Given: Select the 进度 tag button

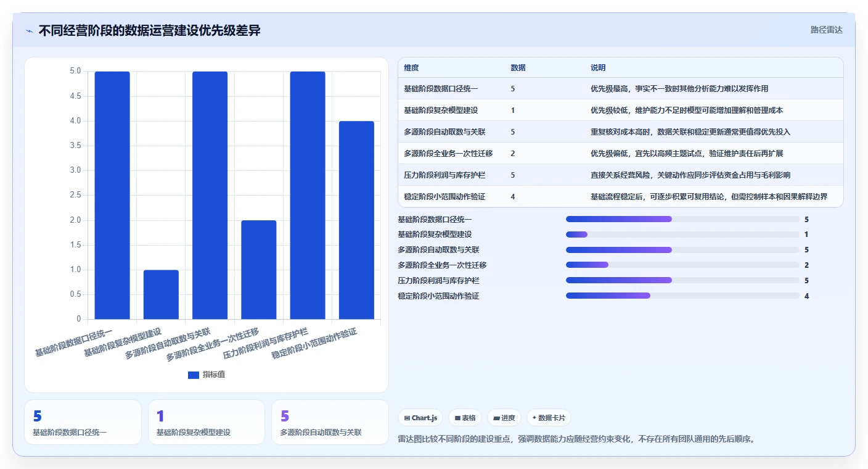Looking at the screenshot, I should click(x=504, y=418).
